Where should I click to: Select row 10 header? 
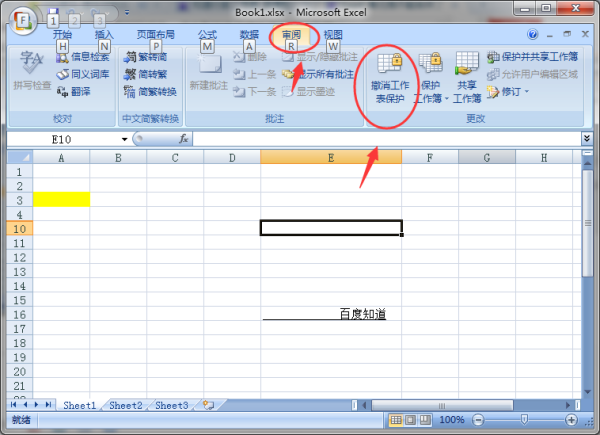pos(20,229)
